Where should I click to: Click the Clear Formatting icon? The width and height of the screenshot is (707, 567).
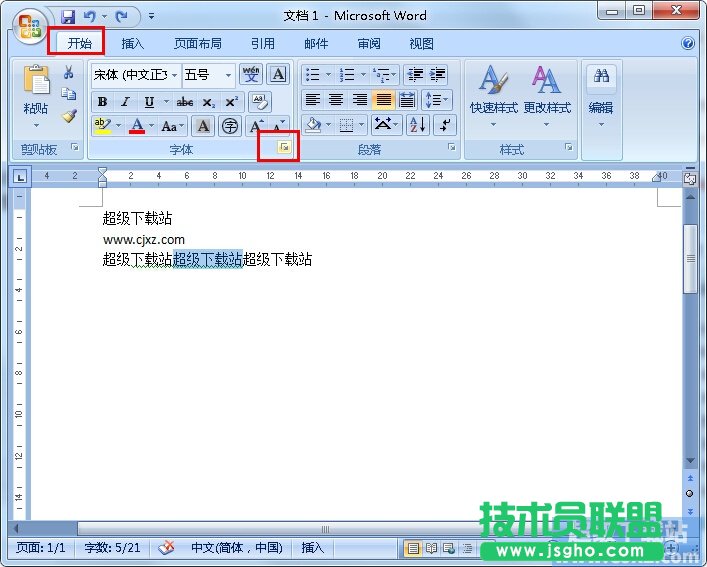click(x=259, y=101)
